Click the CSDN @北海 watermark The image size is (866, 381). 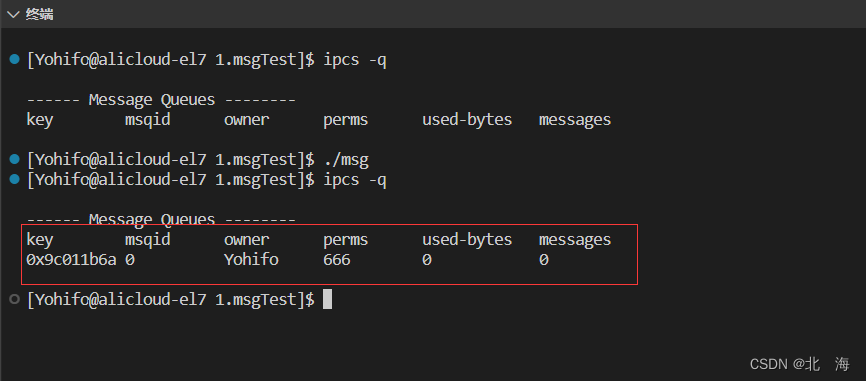800,364
